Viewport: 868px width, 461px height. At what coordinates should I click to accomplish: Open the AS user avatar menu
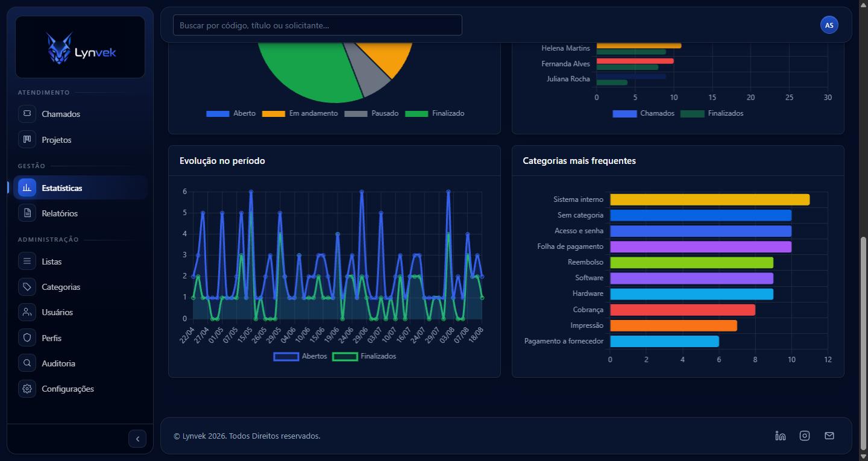[x=829, y=25]
